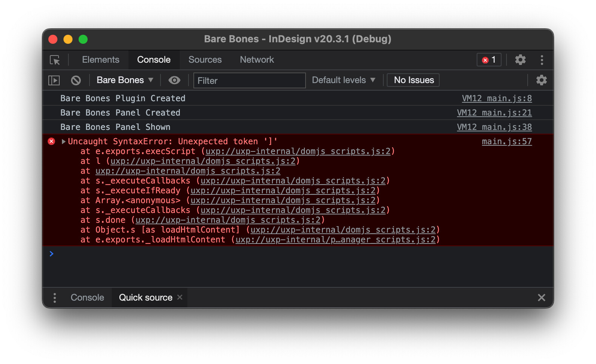Close the Quick source drawer tab

pos(180,297)
